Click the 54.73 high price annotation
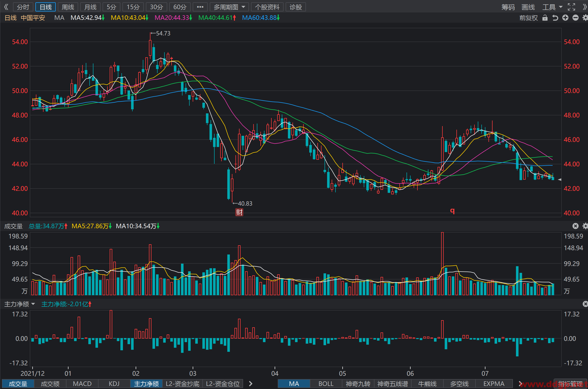This screenshot has height=389, width=588. point(161,33)
